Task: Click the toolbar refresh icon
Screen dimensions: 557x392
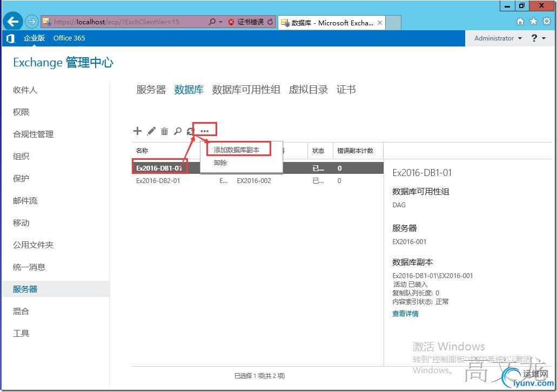Action: point(190,131)
